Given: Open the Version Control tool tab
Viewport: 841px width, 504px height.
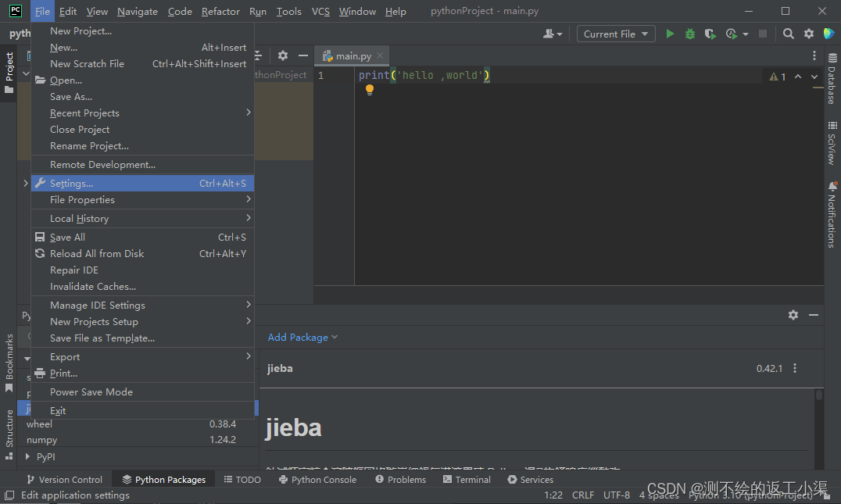Looking at the screenshot, I should [x=64, y=479].
